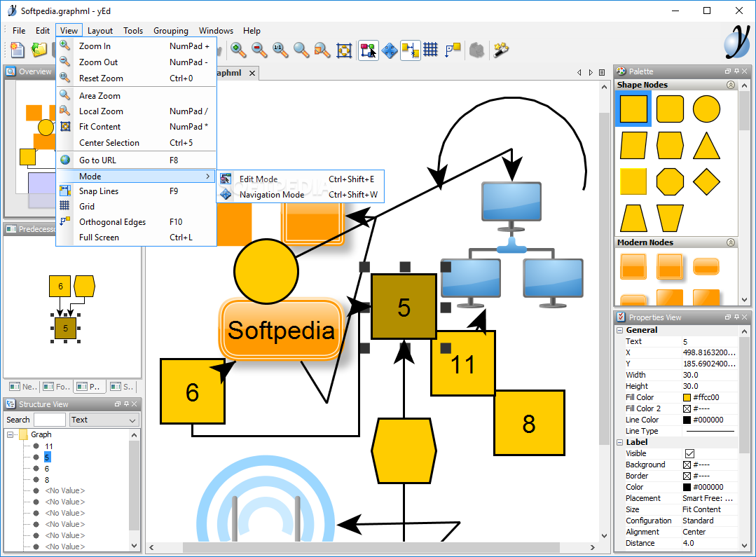Open the Text search criteria dropdown

point(104,420)
